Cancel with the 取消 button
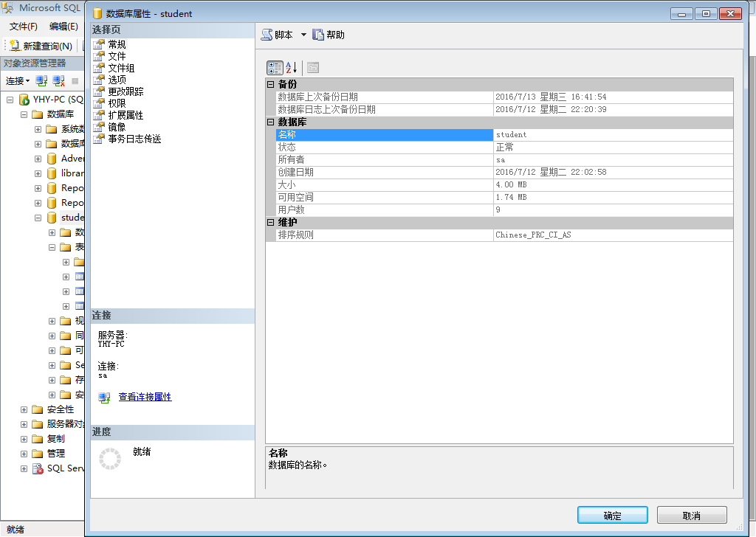Screen dimensions: 756x537 691,516
